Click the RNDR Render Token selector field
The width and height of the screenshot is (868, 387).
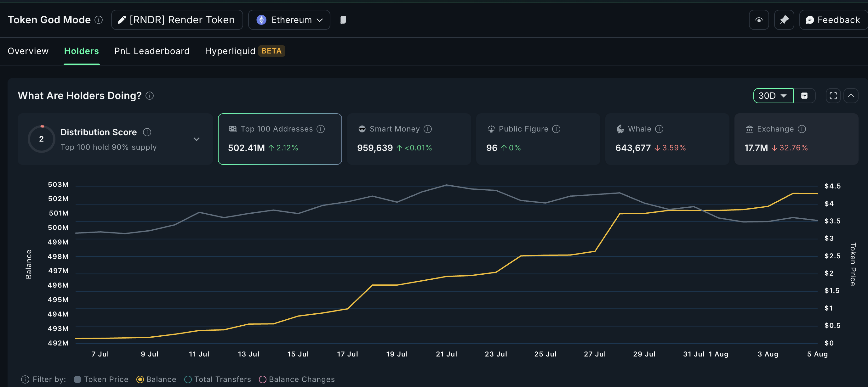click(177, 20)
